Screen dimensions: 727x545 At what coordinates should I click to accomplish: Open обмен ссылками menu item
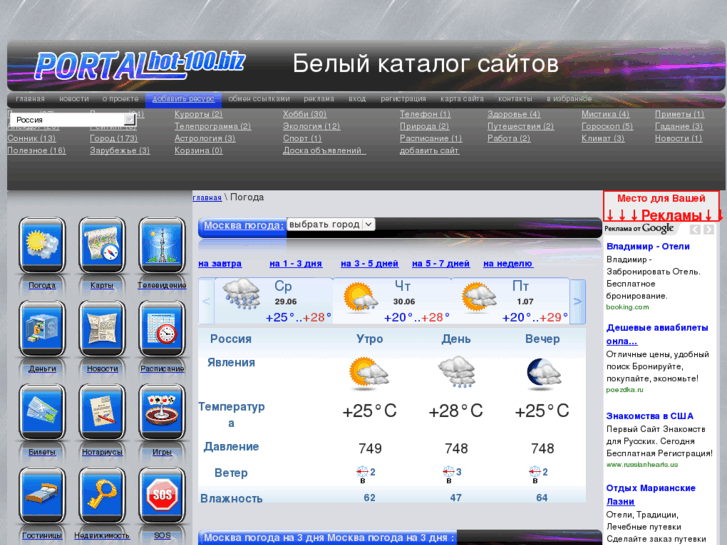coord(259,99)
